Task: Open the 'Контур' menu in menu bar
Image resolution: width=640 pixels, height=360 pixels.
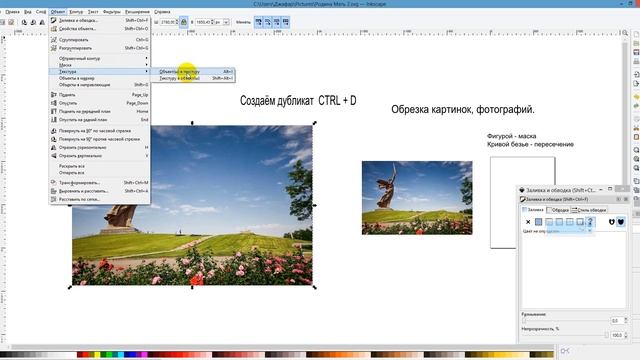Action: 76,12
